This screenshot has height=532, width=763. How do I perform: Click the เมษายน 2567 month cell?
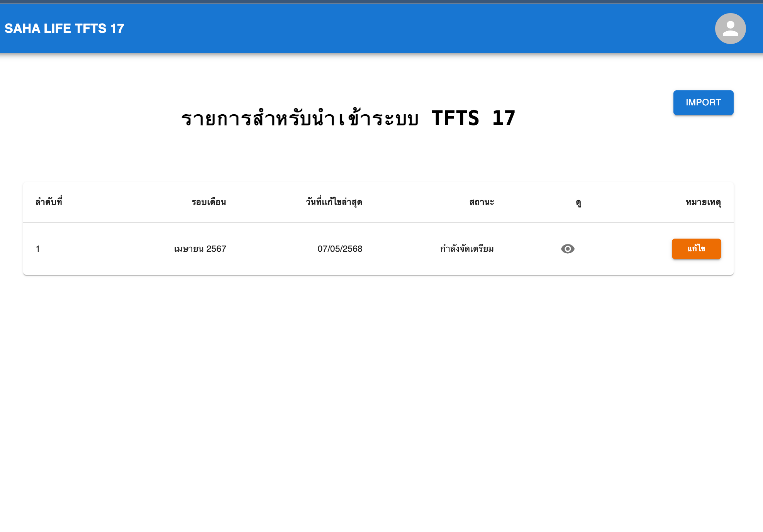tap(200, 249)
